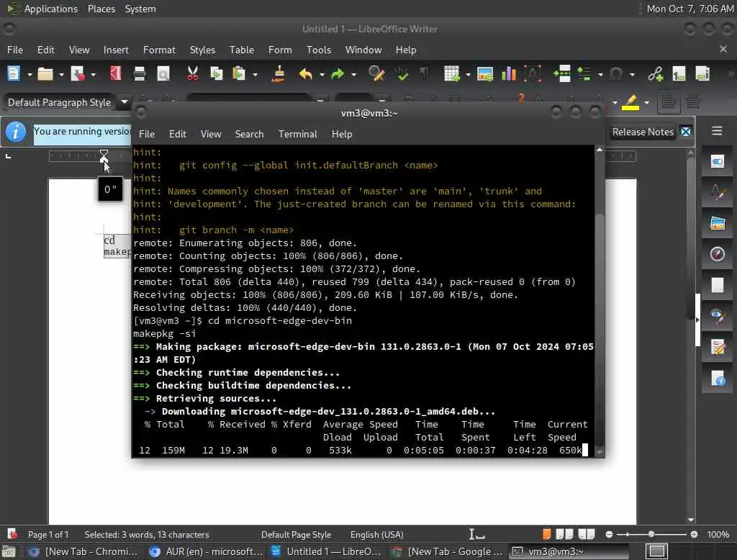Open the Writer Format menu
The width and height of the screenshot is (737, 560).
pyautogui.click(x=159, y=50)
